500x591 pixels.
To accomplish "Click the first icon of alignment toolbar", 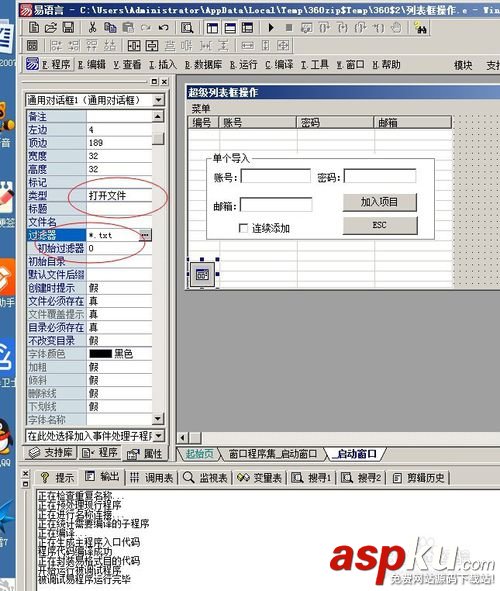I will [x=32, y=46].
